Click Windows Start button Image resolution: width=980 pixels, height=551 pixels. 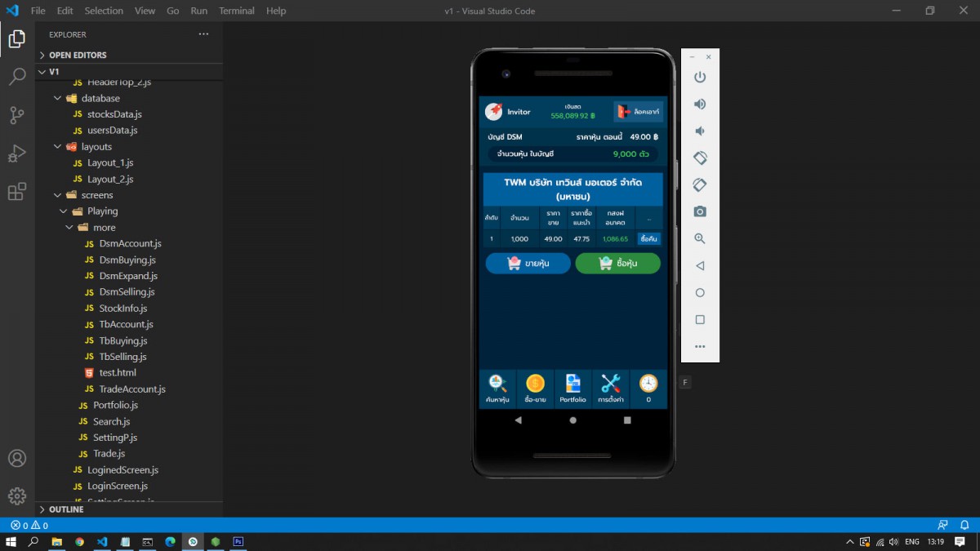11,541
